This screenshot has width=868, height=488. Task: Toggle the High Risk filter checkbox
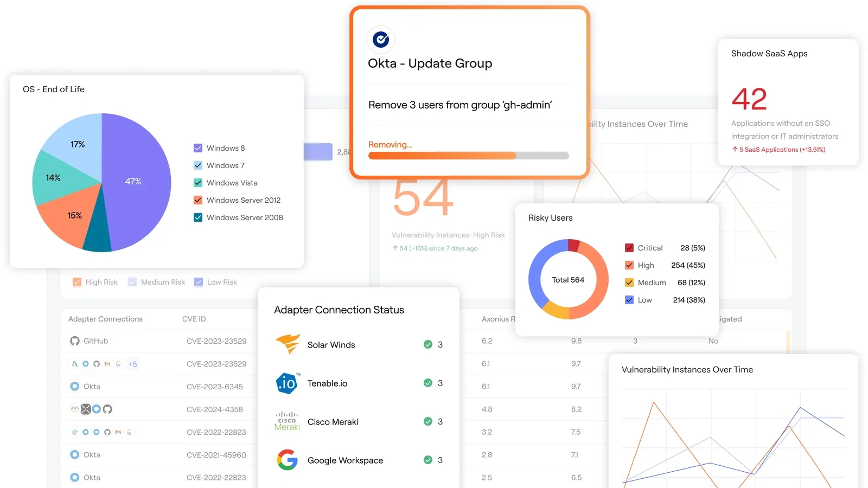click(77, 282)
